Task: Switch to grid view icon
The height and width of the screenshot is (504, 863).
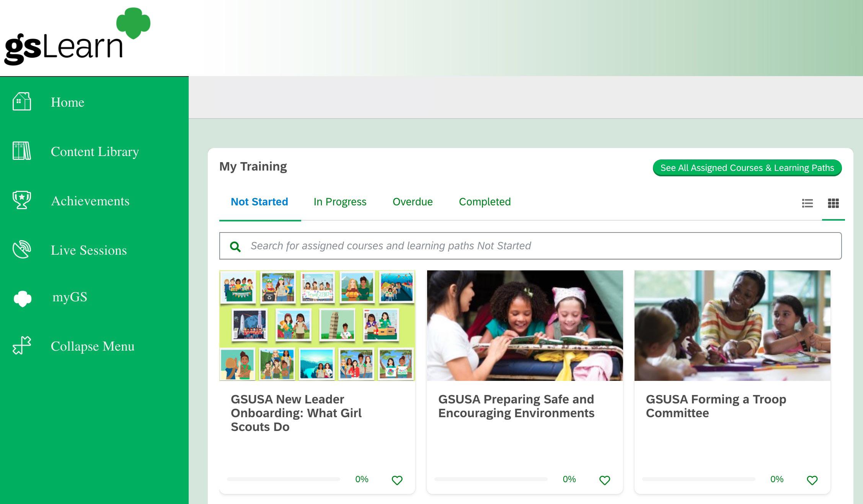Action: click(x=833, y=203)
